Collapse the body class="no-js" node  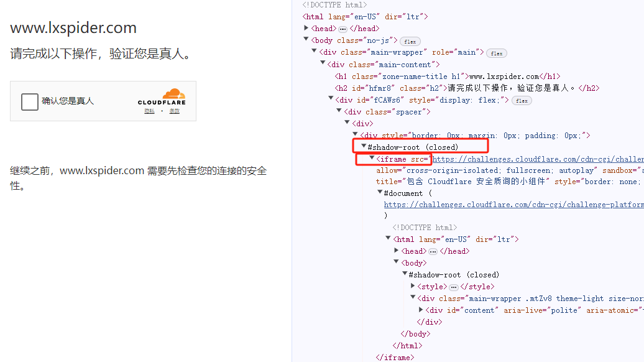306,39
